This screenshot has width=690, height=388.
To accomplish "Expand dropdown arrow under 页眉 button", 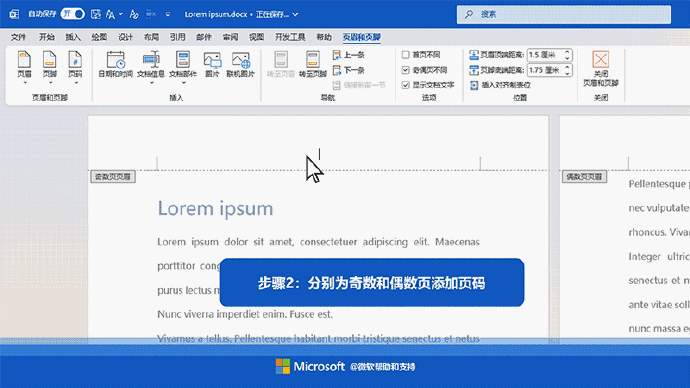I will point(24,83).
